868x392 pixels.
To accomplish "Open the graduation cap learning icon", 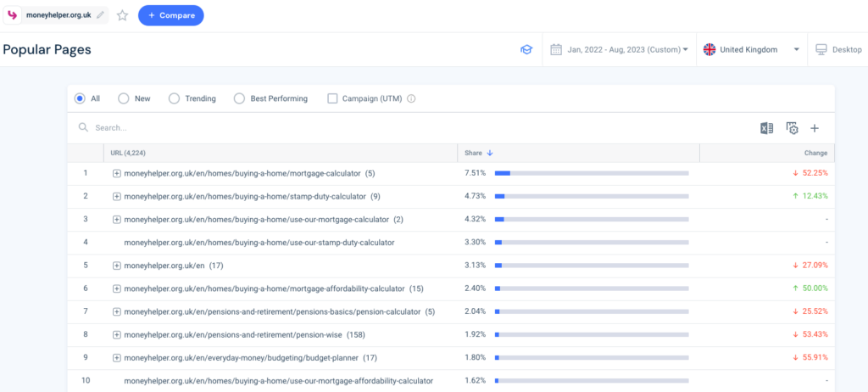I will pos(526,50).
